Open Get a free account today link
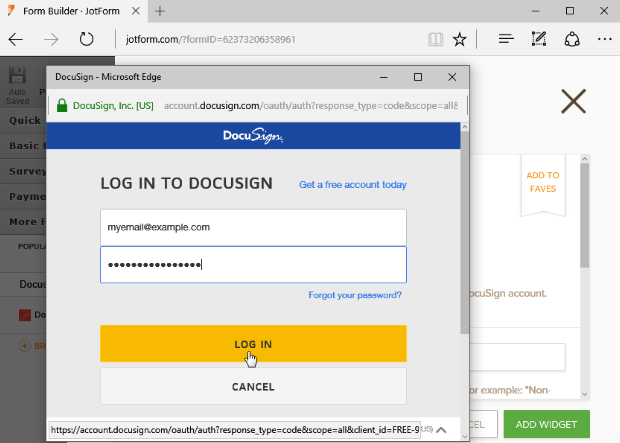Image resolution: width=620 pixels, height=443 pixels. (x=353, y=185)
